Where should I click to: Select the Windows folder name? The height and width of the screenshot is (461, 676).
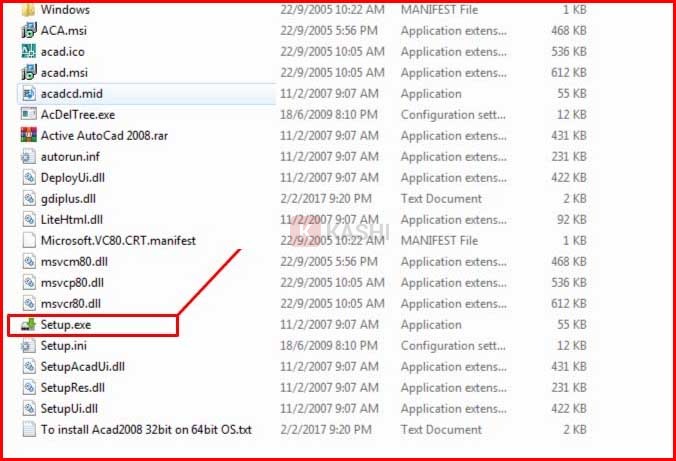(x=65, y=9)
